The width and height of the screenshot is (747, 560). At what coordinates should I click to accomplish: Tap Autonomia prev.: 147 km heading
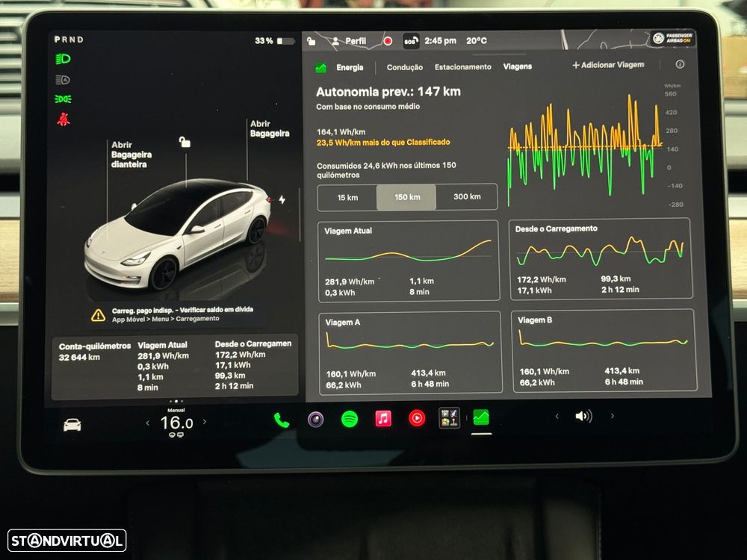point(388,91)
